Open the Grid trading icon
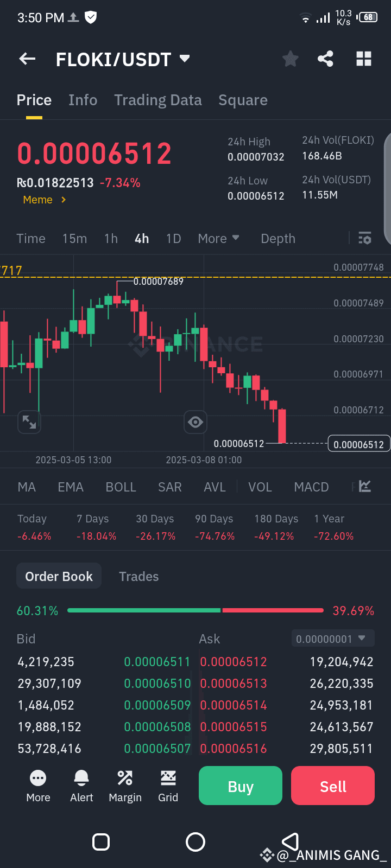 (x=168, y=786)
